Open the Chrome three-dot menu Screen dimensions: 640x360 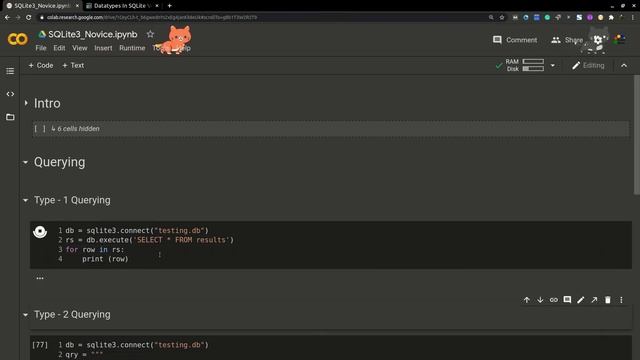click(633, 18)
